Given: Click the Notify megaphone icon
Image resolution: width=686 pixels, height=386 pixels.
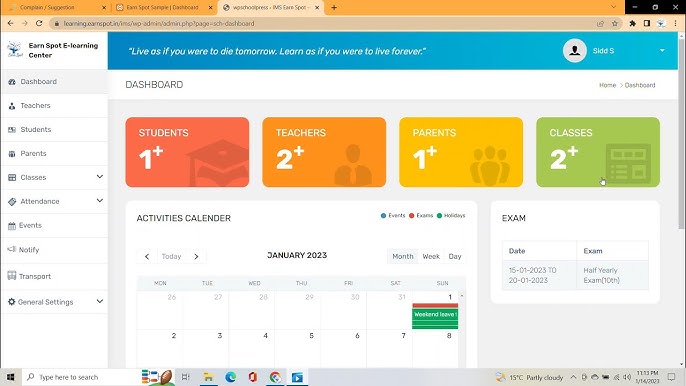Looking at the screenshot, I should tap(12, 249).
